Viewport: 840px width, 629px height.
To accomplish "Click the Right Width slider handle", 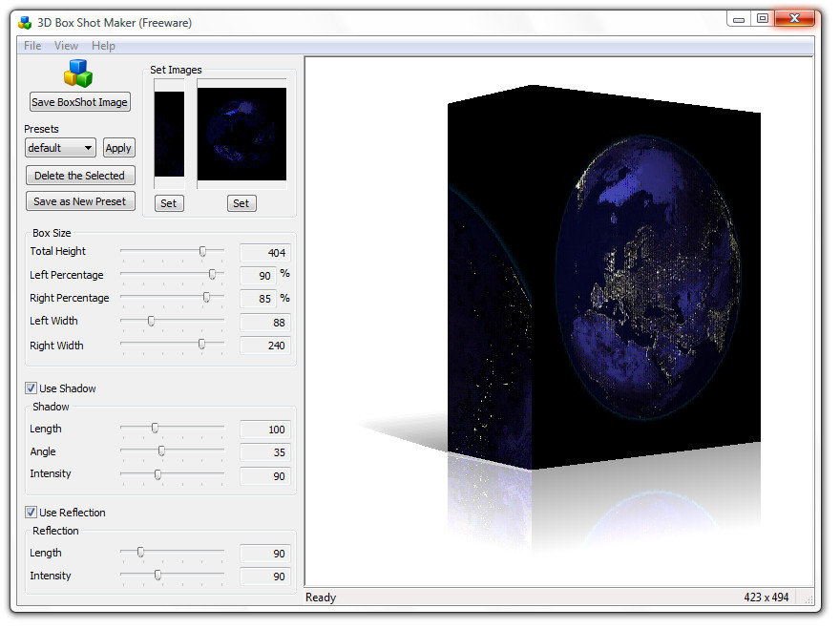I will pyautogui.click(x=201, y=344).
